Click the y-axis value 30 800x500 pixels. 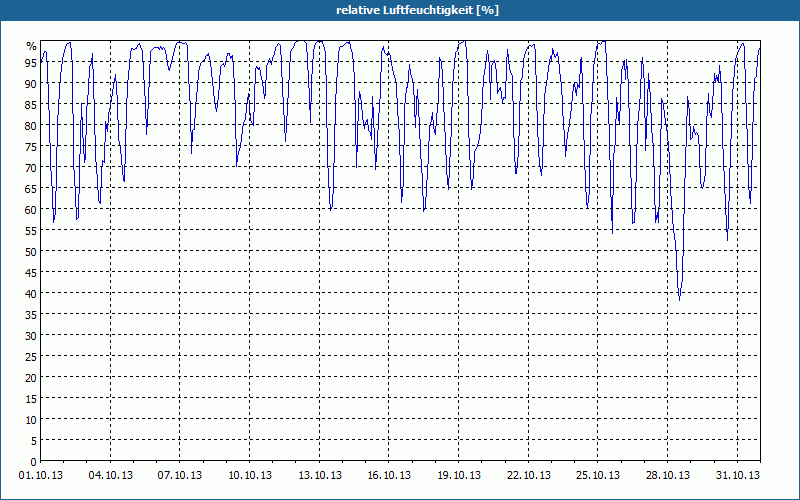point(31,336)
